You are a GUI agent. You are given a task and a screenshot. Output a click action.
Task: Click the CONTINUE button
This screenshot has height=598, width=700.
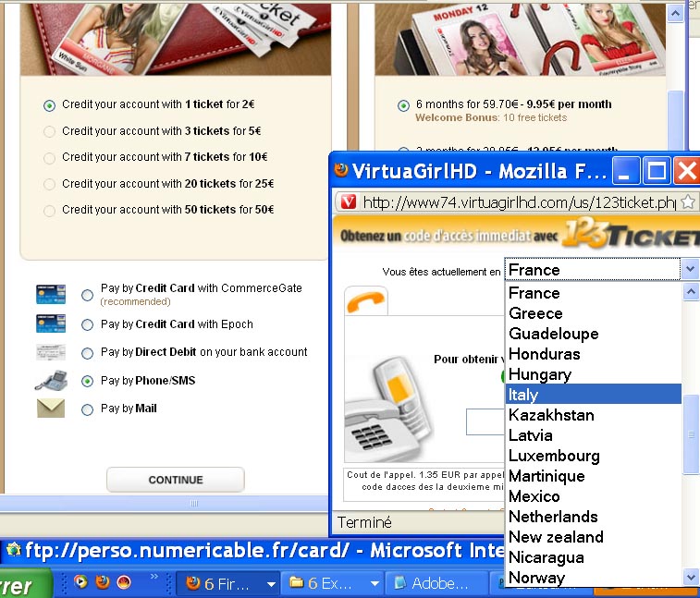[176, 480]
